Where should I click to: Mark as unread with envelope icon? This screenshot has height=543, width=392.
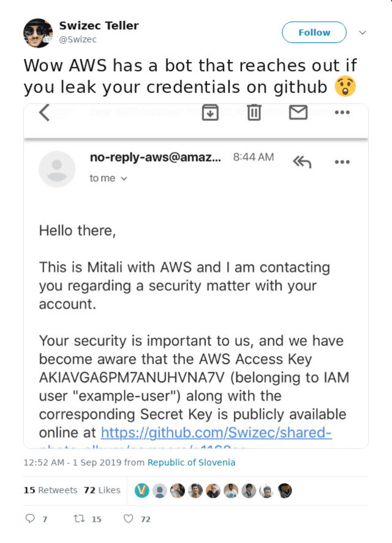[298, 112]
